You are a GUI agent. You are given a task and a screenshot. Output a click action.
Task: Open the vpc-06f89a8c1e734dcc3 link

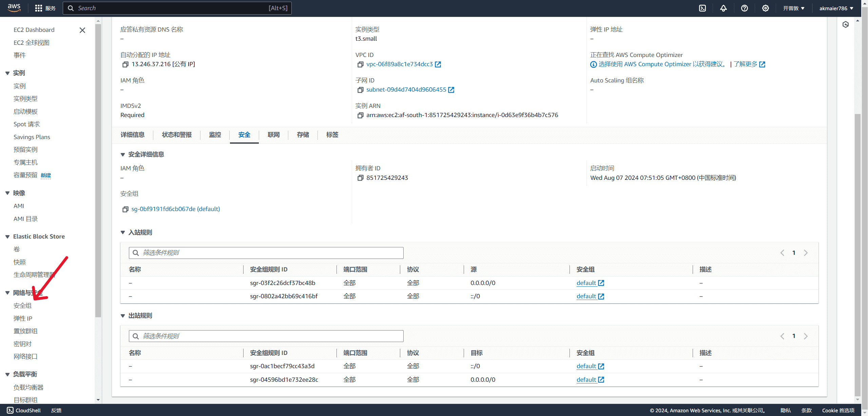(x=400, y=64)
